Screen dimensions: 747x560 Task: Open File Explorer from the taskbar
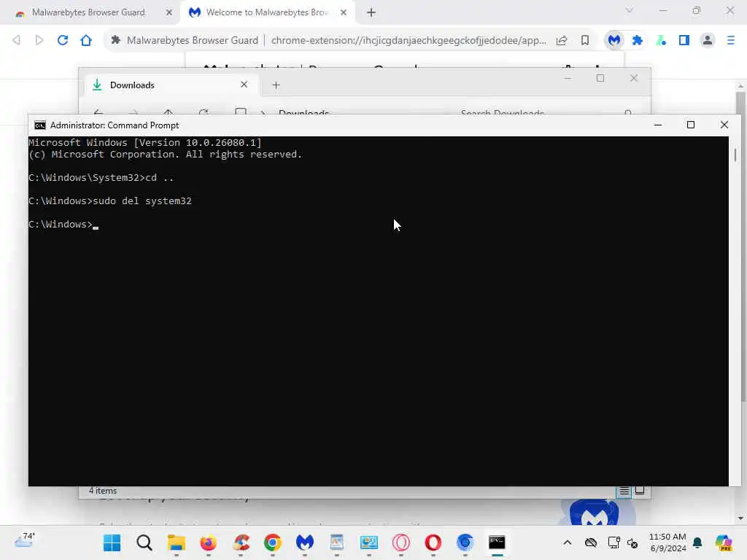pyautogui.click(x=177, y=542)
